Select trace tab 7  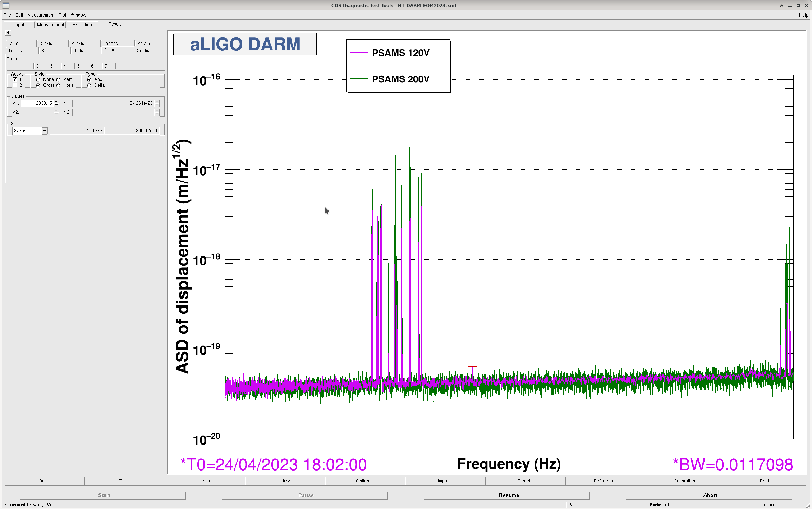click(x=109, y=66)
